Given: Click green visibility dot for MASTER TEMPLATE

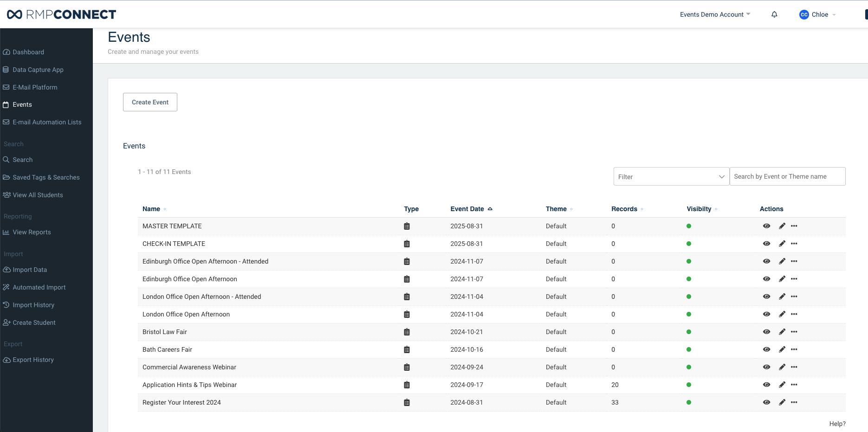Looking at the screenshot, I should pos(689,226).
